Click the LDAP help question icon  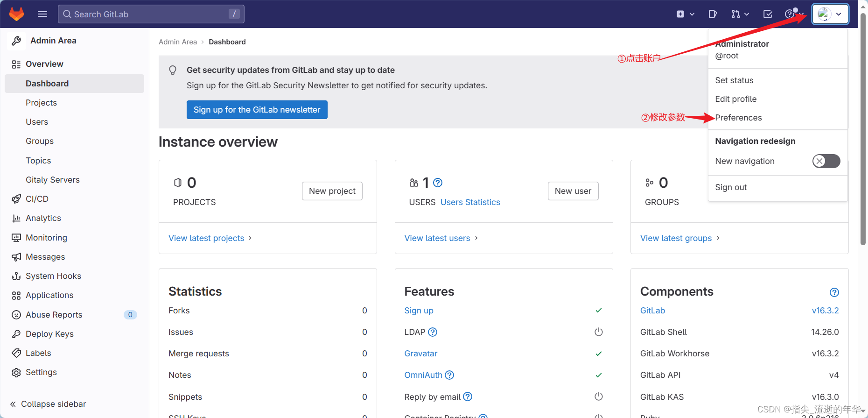click(433, 332)
